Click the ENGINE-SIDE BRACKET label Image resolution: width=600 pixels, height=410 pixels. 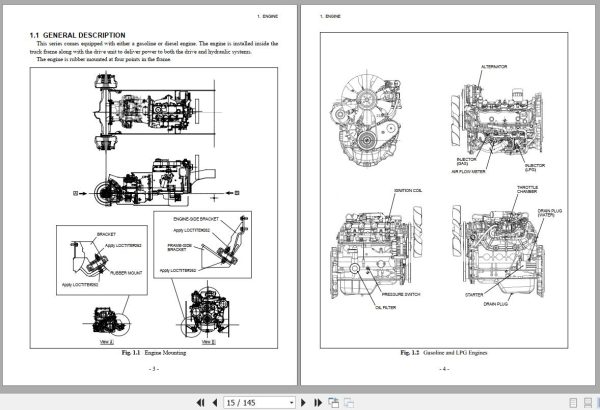pos(196,219)
